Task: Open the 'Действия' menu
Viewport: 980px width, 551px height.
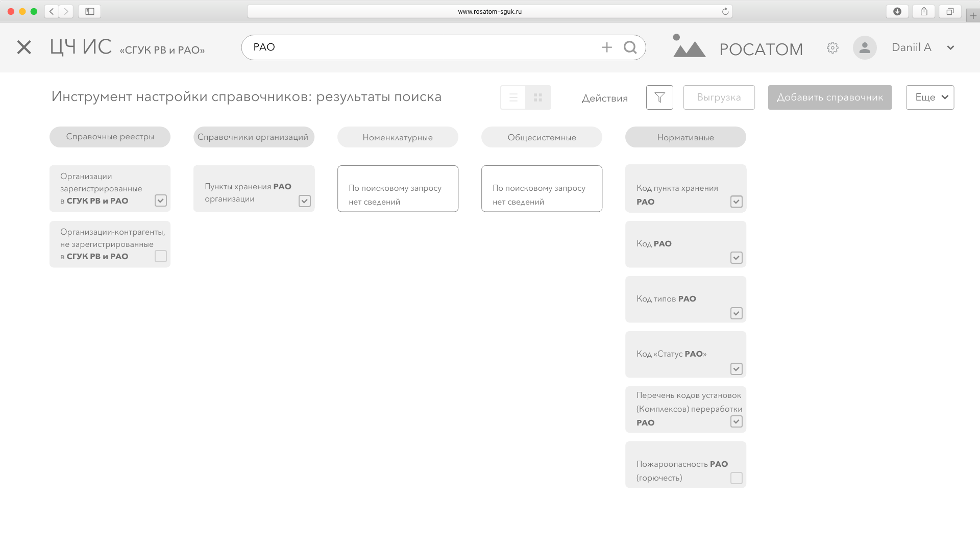Action: [605, 98]
